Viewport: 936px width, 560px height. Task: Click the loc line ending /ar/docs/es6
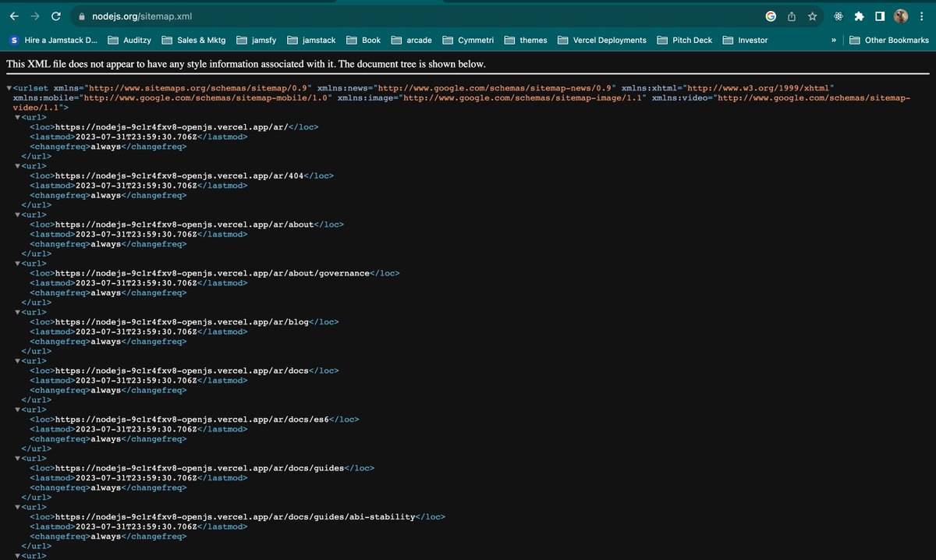(194, 420)
